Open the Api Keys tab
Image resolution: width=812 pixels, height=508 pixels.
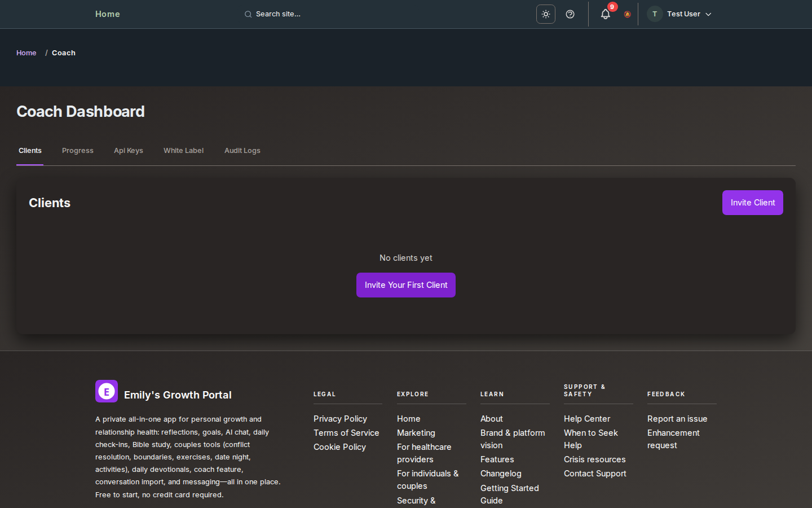click(129, 151)
